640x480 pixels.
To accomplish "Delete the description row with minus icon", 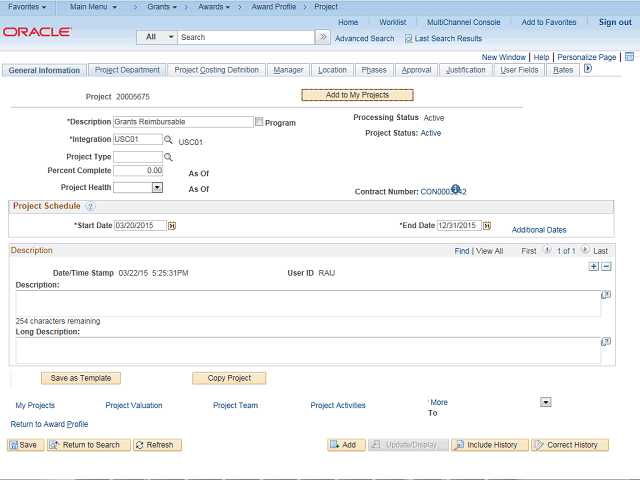I will [x=605, y=267].
